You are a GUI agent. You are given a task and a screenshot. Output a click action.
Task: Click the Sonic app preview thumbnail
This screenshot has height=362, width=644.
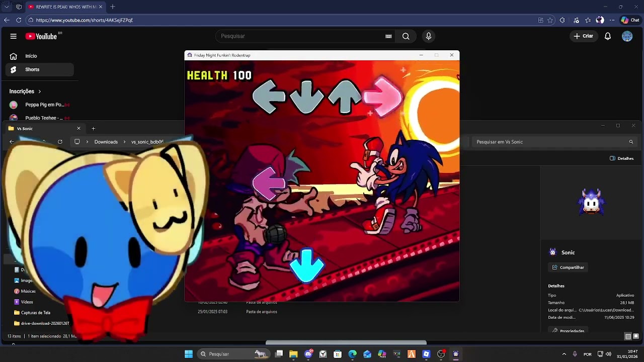[x=591, y=202]
